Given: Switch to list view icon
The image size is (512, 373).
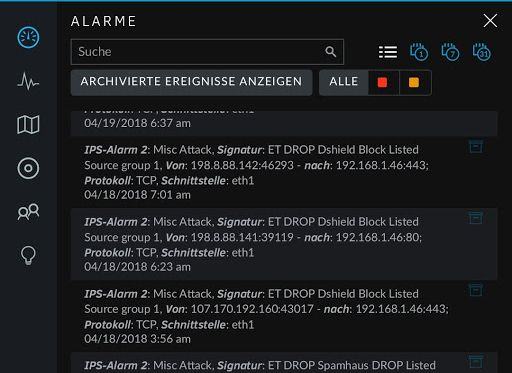Looking at the screenshot, I should point(388,52).
